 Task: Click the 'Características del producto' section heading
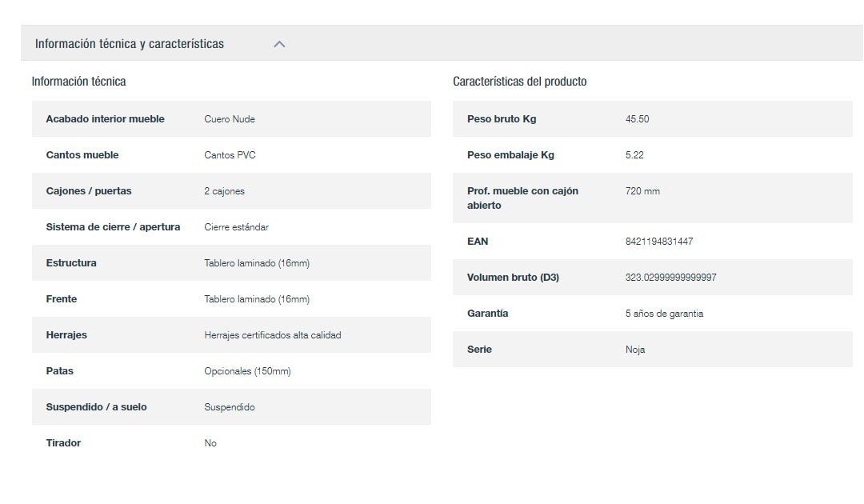pyautogui.click(x=519, y=82)
